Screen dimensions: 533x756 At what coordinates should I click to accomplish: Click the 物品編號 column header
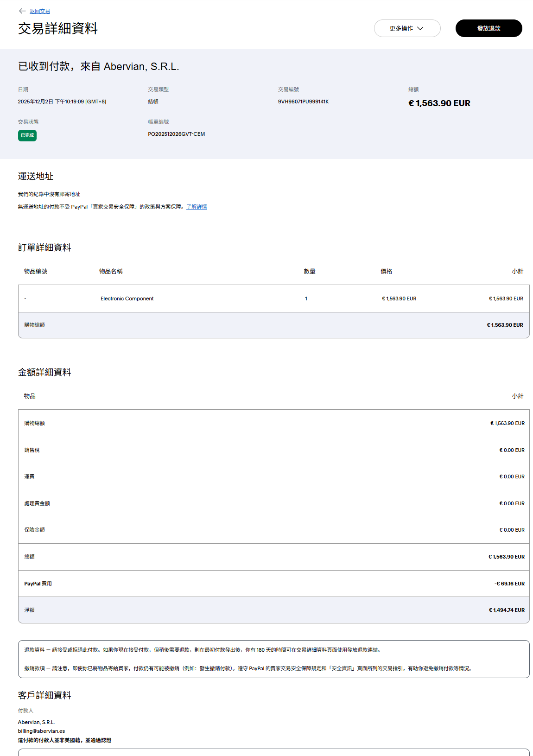36,271
